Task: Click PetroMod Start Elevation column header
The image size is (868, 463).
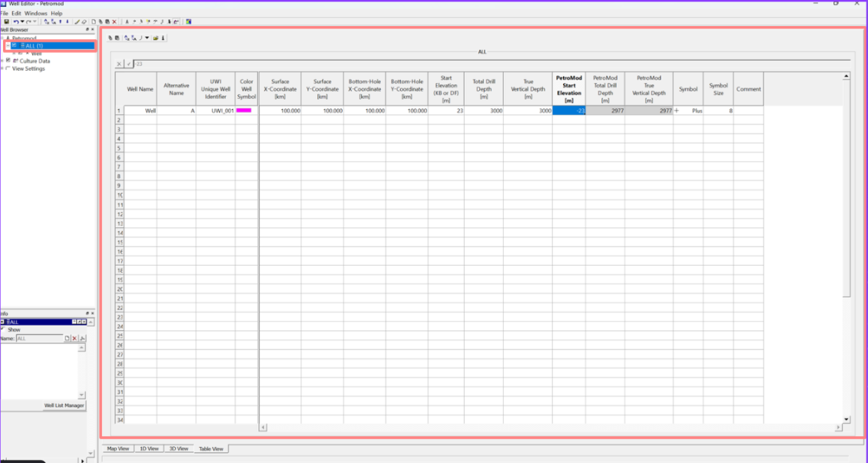Action: pyautogui.click(x=569, y=88)
